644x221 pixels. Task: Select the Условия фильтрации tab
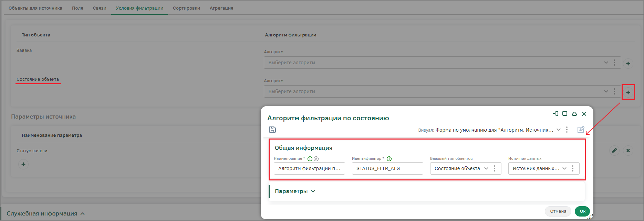pyautogui.click(x=139, y=8)
